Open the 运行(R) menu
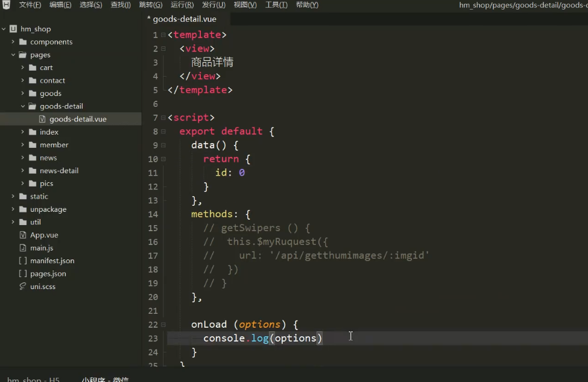 [x=182, y=5]
